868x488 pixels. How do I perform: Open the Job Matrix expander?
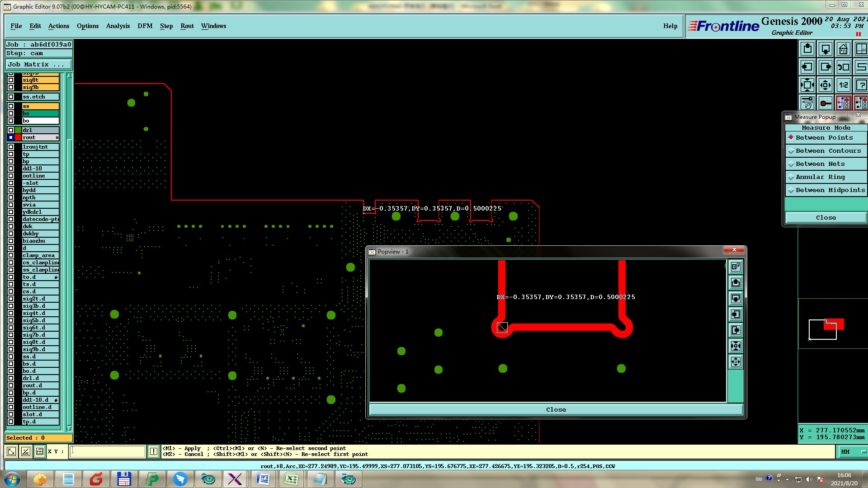(x=38, y=65)
